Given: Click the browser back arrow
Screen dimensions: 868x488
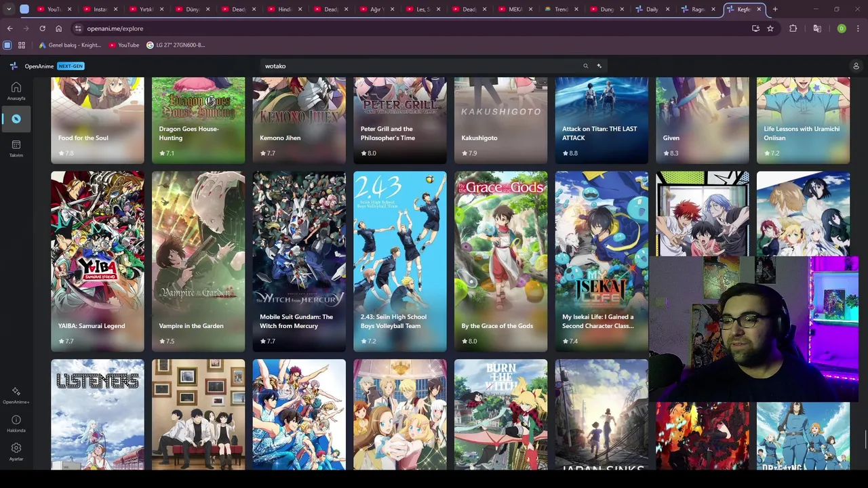Looking at the screenshot, I should click(9, 28).
